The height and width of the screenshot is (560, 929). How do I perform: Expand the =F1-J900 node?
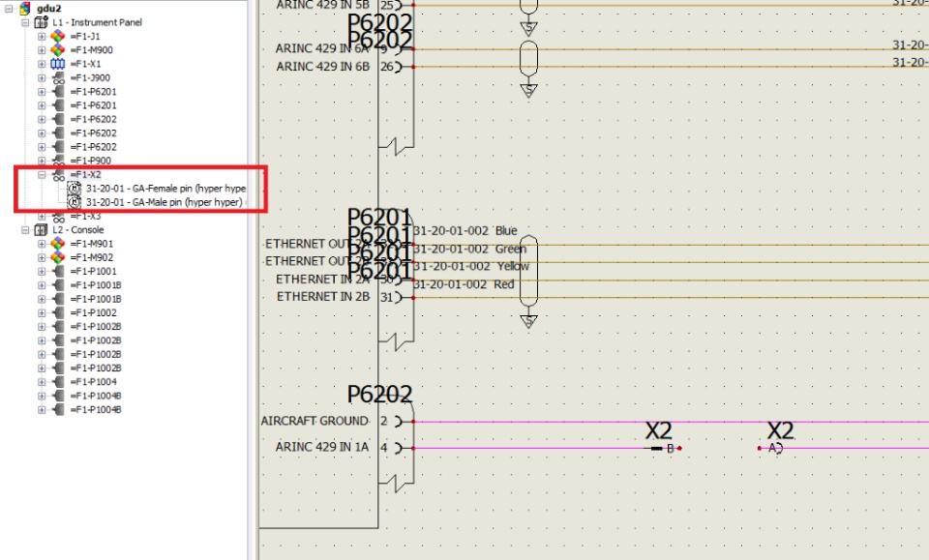(42, 77)
